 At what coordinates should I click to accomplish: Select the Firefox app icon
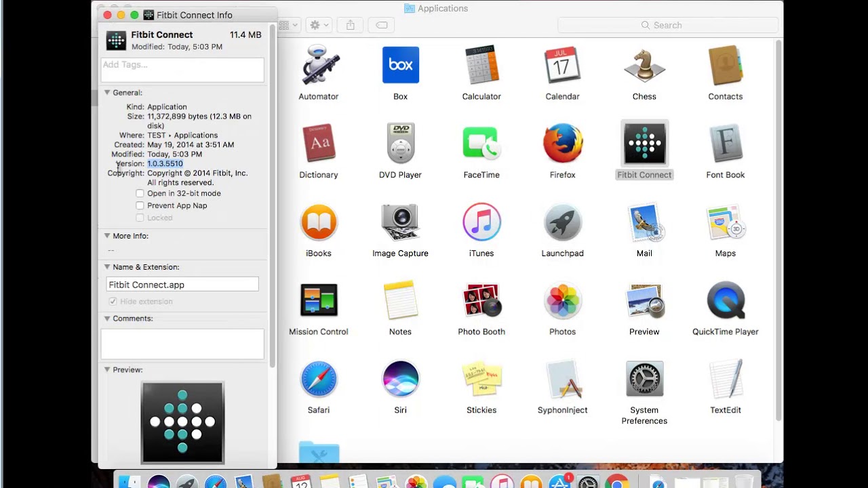tap(562, 143)
